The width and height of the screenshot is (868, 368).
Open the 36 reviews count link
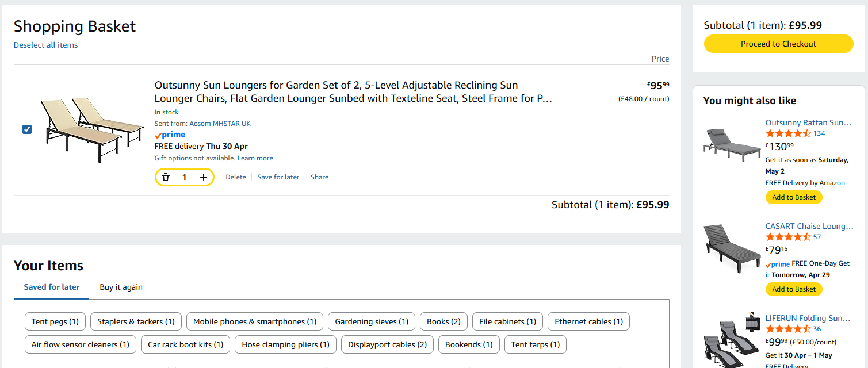coord(817,329)
